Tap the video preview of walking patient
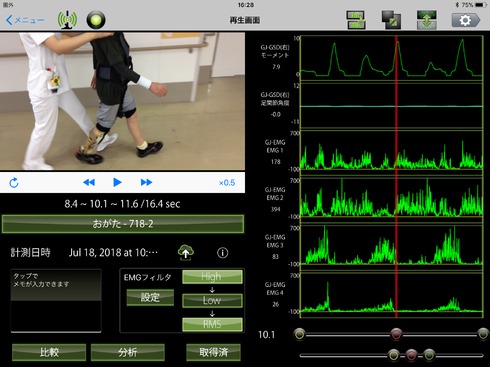Image resolution: width=490 pixels, height=367 pixels. [x=122, y=101]
